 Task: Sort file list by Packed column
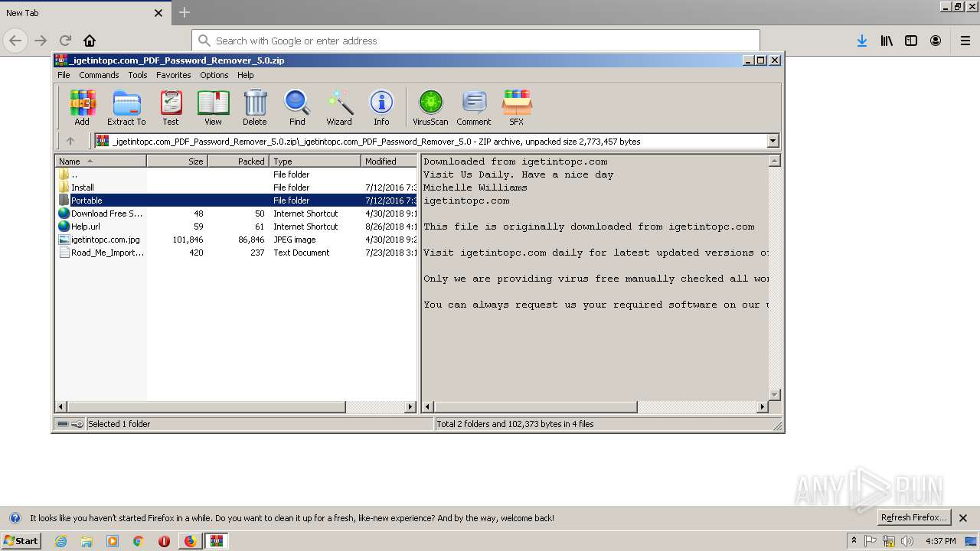pos(238,161)
